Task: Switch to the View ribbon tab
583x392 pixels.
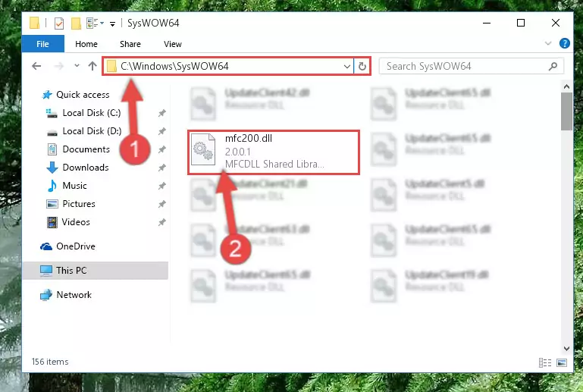Action: (x=173, y=44)
